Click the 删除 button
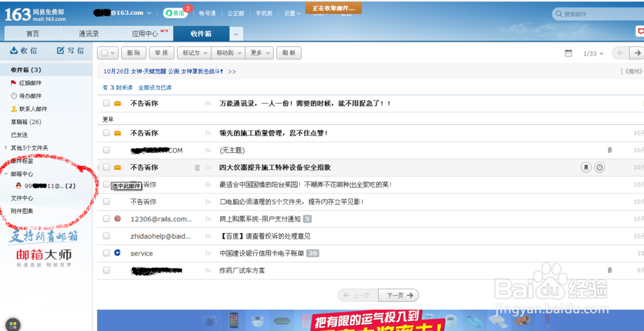Screen dimensions: 644x331 [134, 53]
